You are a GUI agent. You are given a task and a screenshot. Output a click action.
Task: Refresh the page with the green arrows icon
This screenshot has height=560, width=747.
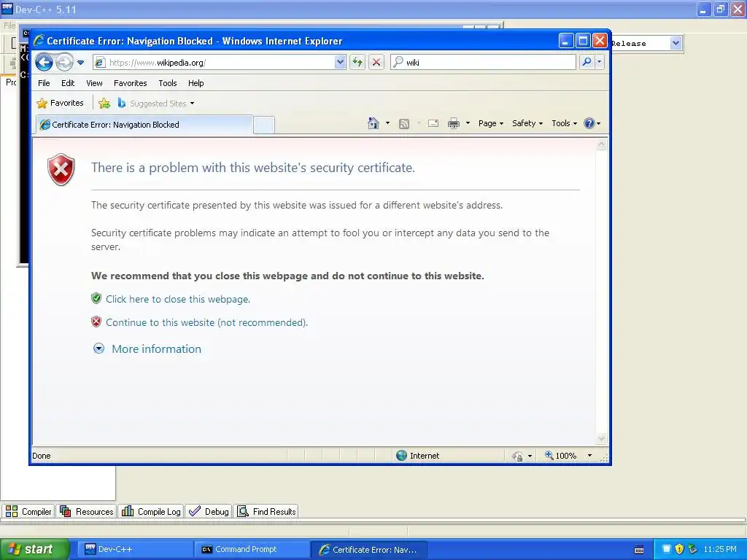coord(357,63)
